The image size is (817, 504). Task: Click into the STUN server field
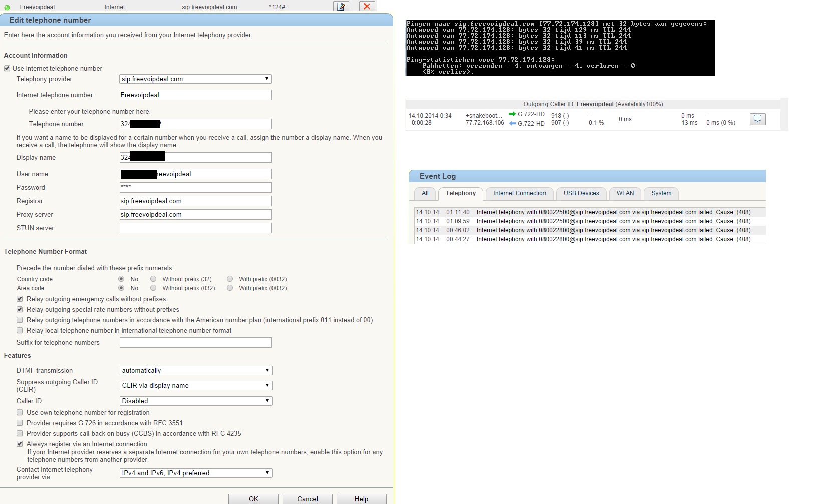(x=195, y=228)
